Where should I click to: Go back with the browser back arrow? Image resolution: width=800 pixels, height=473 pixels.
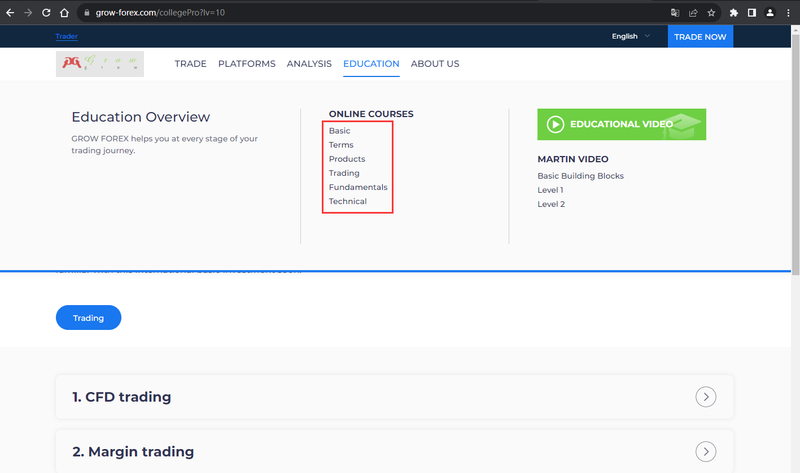tap(10, 13)
